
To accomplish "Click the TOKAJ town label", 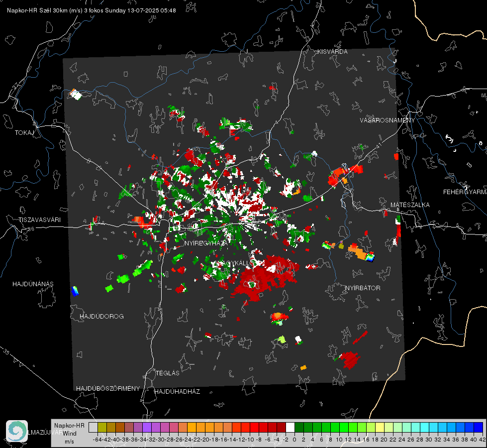I will pyautogui.click(x=24, y=133).
